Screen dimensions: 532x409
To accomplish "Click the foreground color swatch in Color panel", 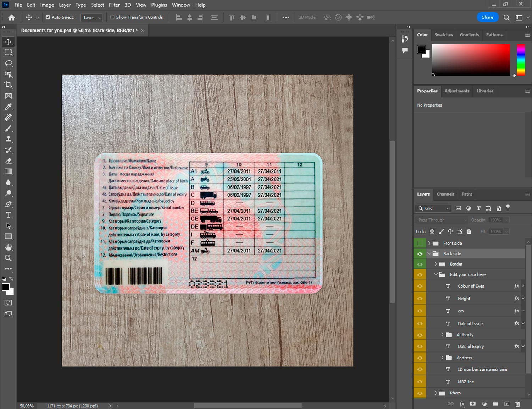I will [x=421, y=49].
